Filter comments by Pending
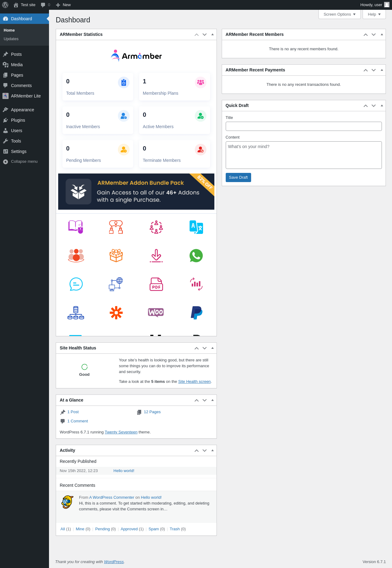The image size is (392, 568). coord(102,529)
